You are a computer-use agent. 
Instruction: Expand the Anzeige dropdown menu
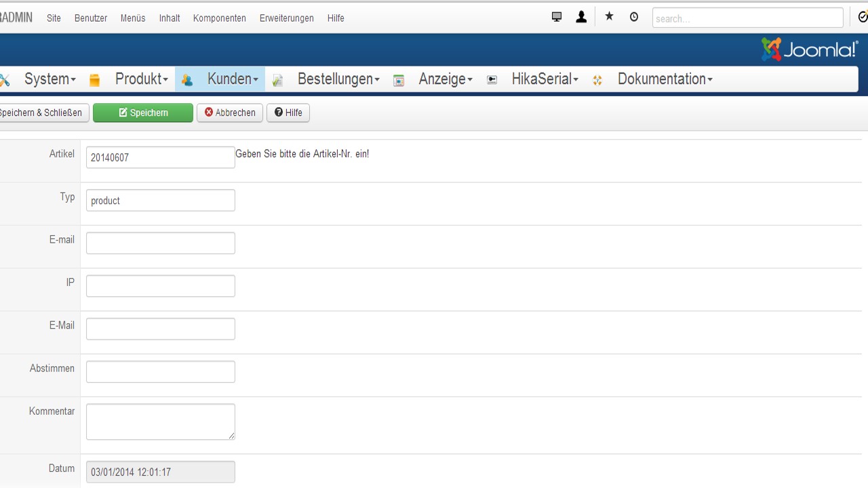click(446, 79)
